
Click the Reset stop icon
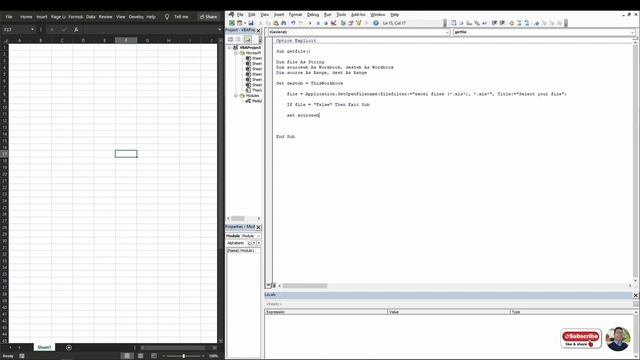[x=326, y=23]
